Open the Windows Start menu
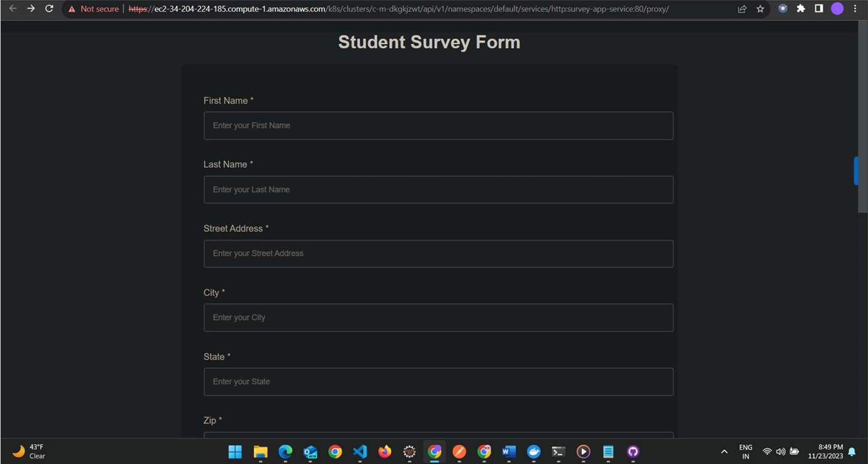This screenshot has width=868, height=464. (235, 452)
